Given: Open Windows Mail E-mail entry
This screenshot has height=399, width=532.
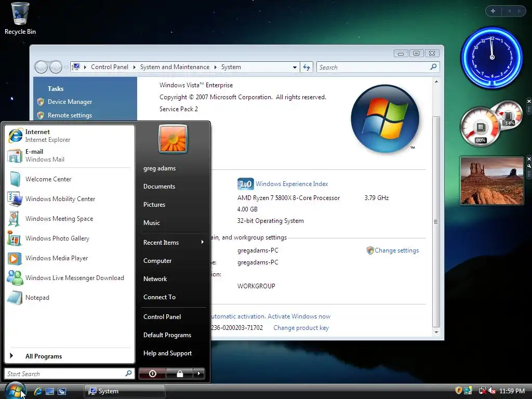Looking at the screenshot, I should (70, 155).
